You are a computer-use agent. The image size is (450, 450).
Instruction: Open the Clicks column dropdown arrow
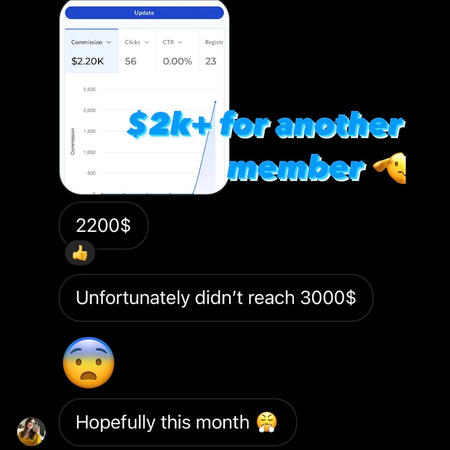(147, 43)
